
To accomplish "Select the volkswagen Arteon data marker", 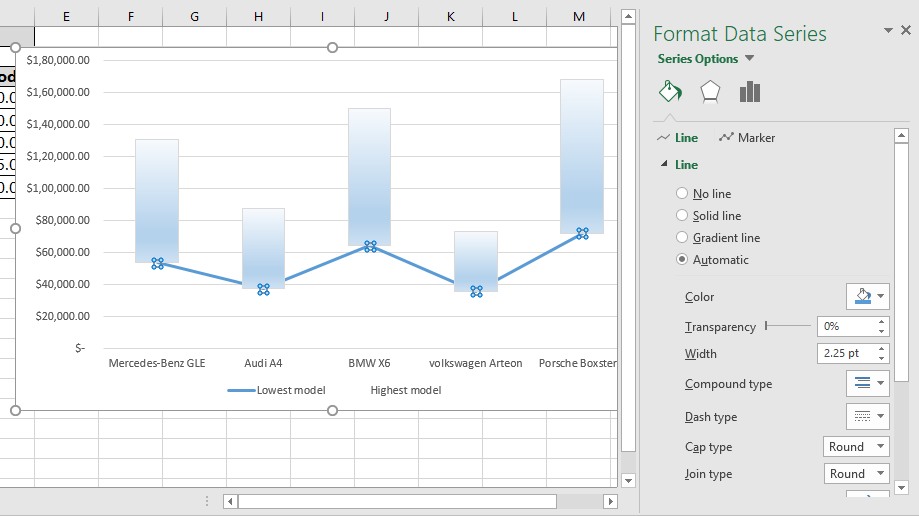I will [476, 291].
